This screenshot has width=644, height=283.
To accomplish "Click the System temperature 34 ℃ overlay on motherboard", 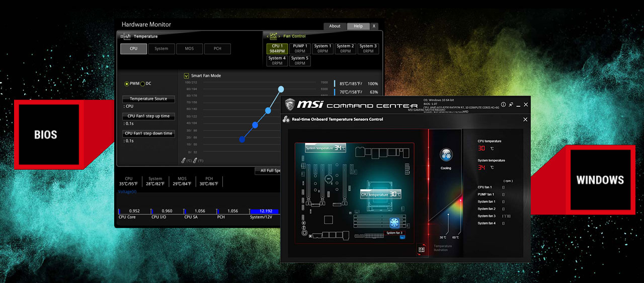I will pyautogui.click(x=326, y=148).
